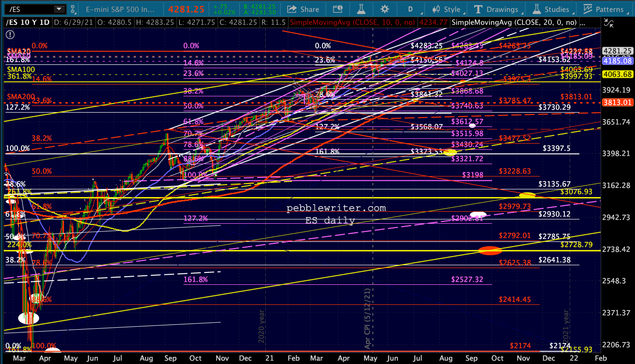Open the symbol selector dropdown arrow
This screenshot has width=635, height=364.
point(59,9)
